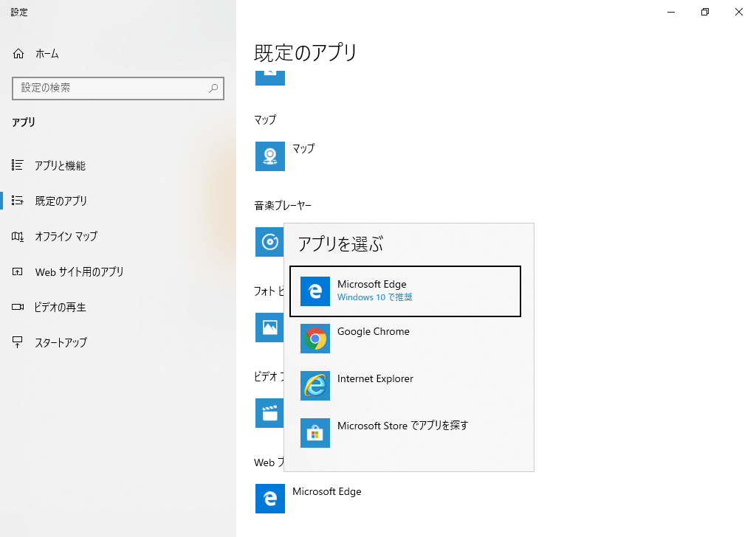
Task: Minimize the Settings window
Action: [x=671, y=12]
